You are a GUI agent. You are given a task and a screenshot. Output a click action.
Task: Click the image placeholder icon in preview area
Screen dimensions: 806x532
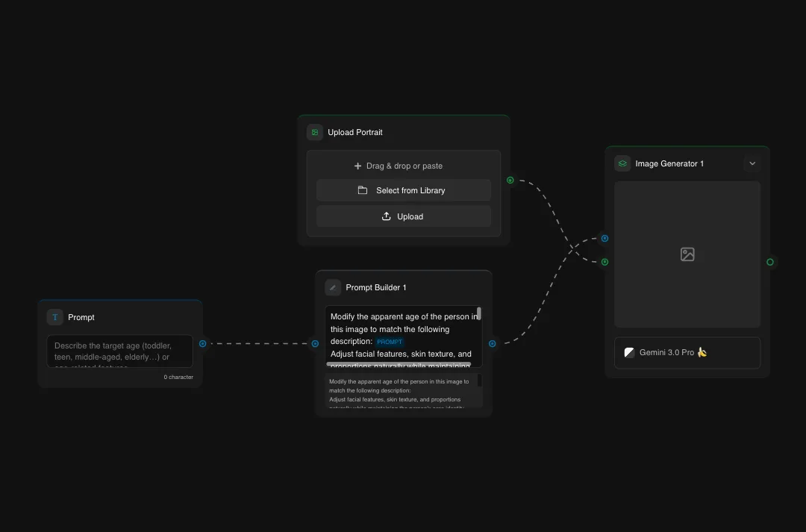click(x=687, y=254)
